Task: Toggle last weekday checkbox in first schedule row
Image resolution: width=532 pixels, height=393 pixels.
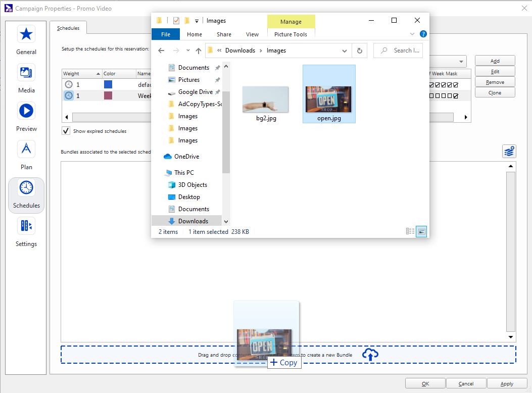Action: pos(456,85)
